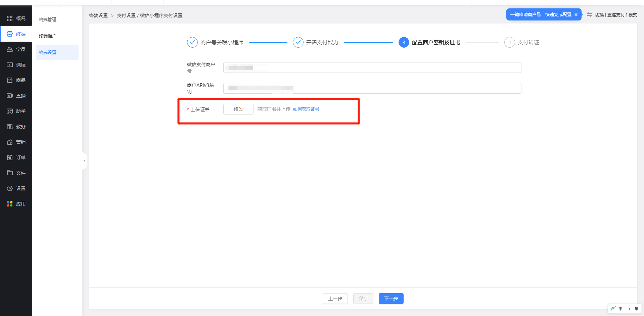The image size is (644, 316).
Task: Open the 助学 study aid icon
Action: click(x=10, y=111)
